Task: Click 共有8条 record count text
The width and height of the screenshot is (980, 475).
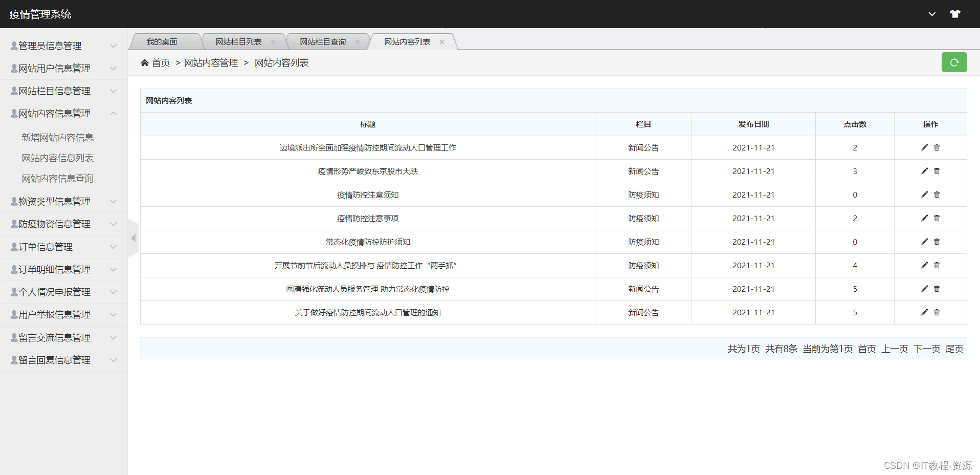Action: pos(781,349)
